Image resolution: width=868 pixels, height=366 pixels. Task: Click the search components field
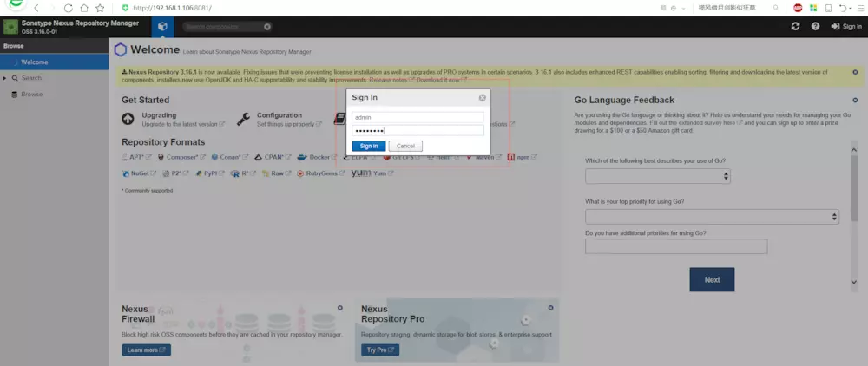pos(223,27)
